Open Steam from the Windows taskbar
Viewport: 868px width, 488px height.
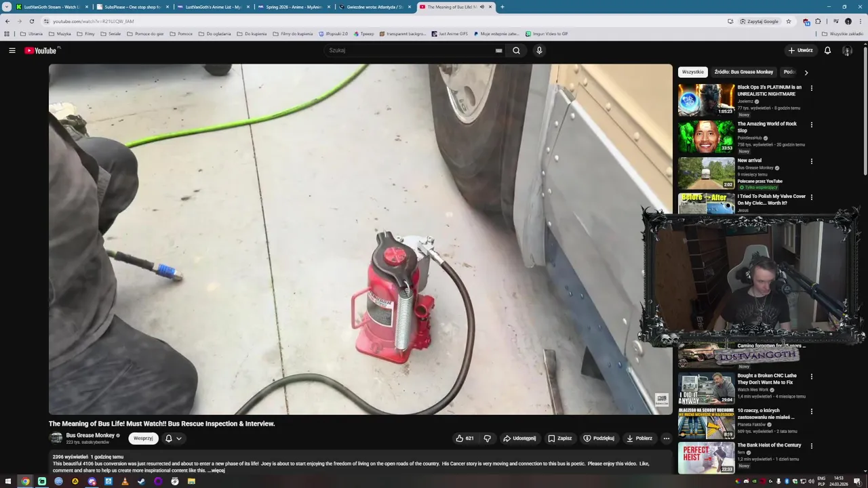click(141, 481)
